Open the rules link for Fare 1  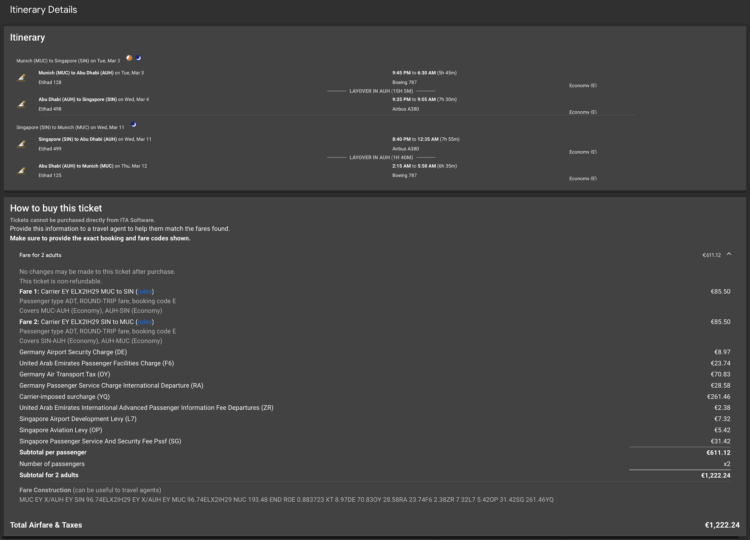144,291
